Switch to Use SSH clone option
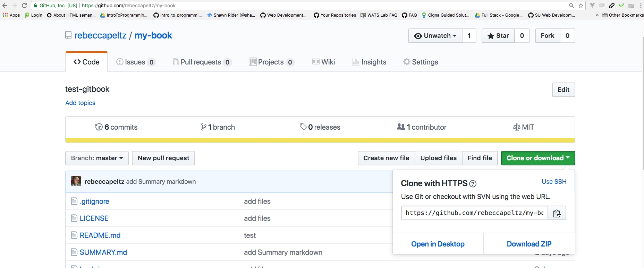 pyautogui.click(x=554, y=182)
